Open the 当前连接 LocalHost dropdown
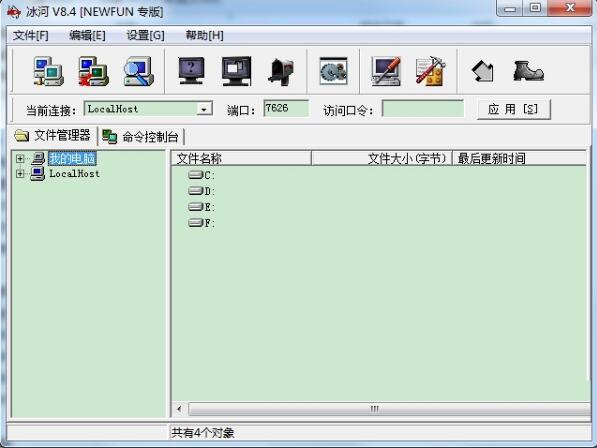 click(x=204, y=110)
